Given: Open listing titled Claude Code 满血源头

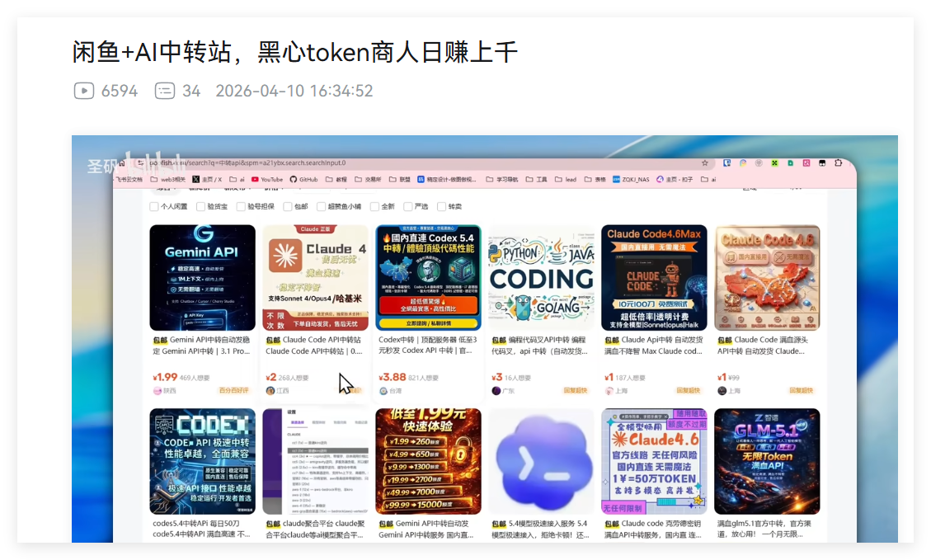Looking at the screenshot, I should tap(763, 346).
